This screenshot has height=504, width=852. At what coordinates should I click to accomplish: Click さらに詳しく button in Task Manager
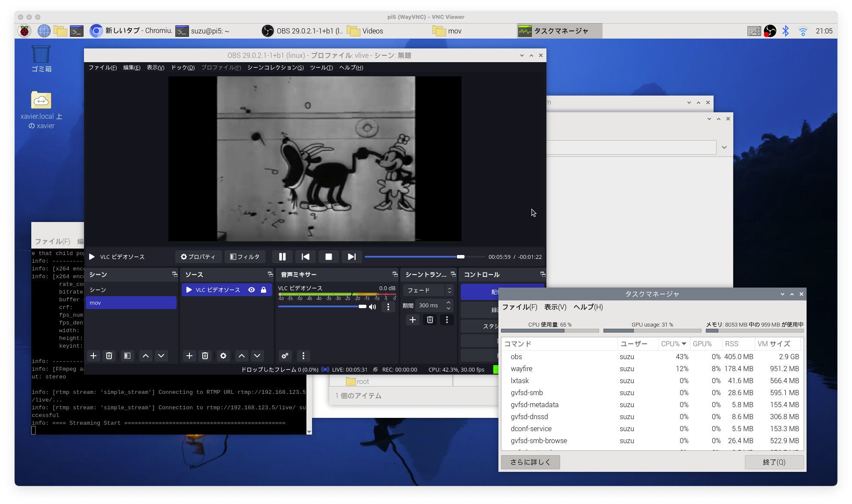click(x=530, y=462)
